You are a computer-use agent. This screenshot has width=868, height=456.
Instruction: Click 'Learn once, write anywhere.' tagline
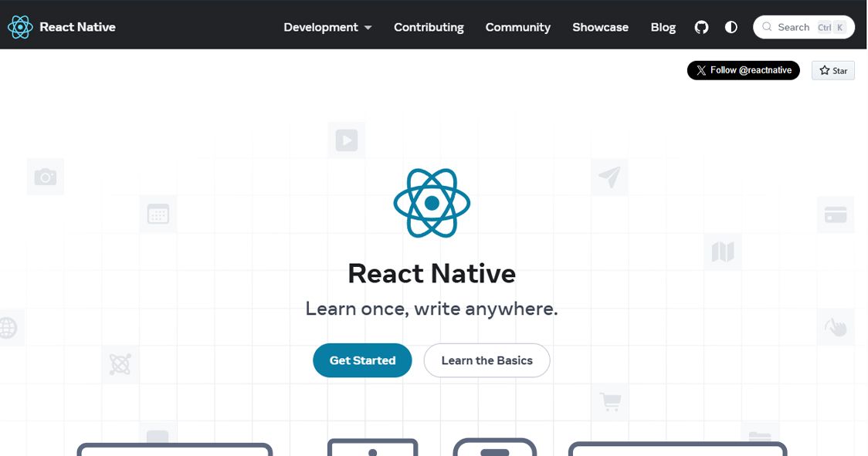(x=432, y=309)
